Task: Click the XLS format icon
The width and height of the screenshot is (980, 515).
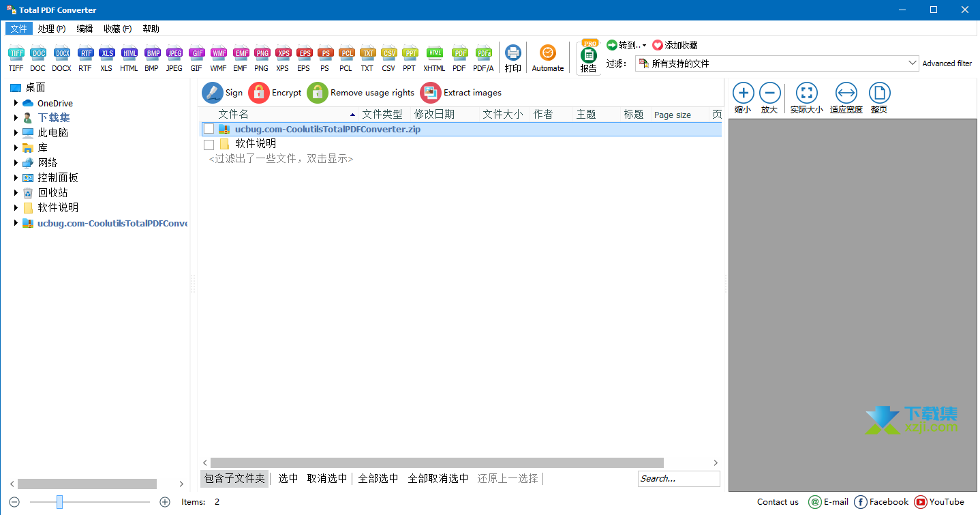Action: [x=106, y=53]
